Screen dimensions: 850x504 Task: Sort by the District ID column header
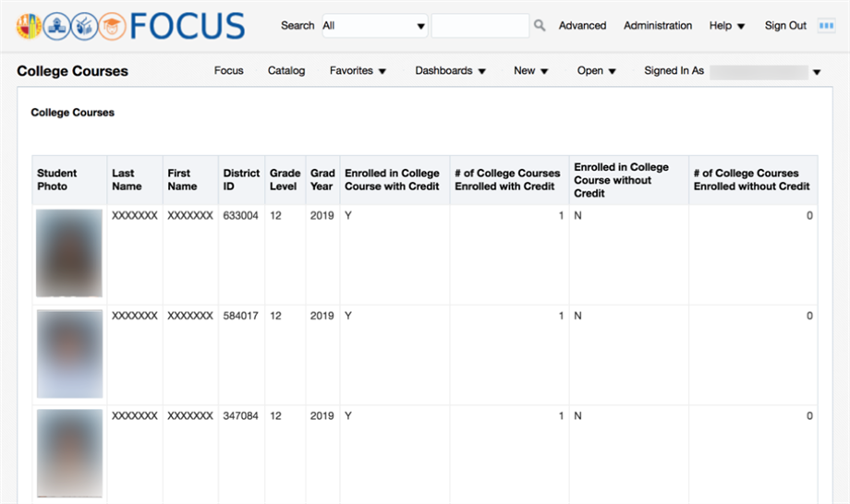242,180
